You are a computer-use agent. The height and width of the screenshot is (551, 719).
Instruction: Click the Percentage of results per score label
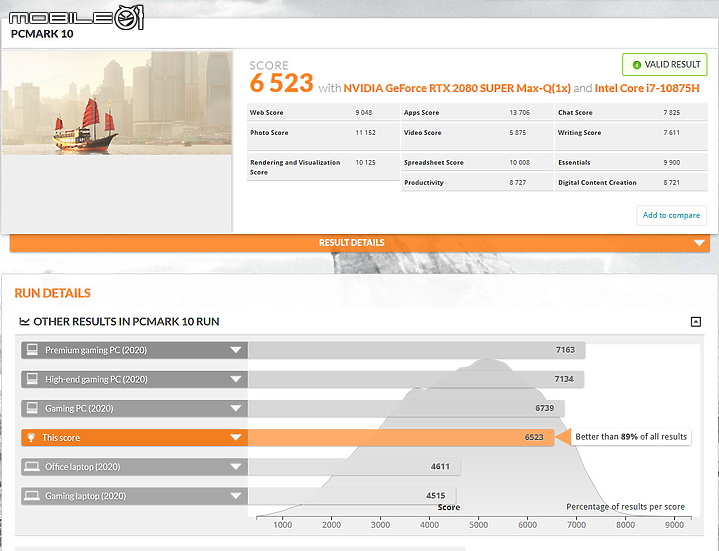pos(625,507)
